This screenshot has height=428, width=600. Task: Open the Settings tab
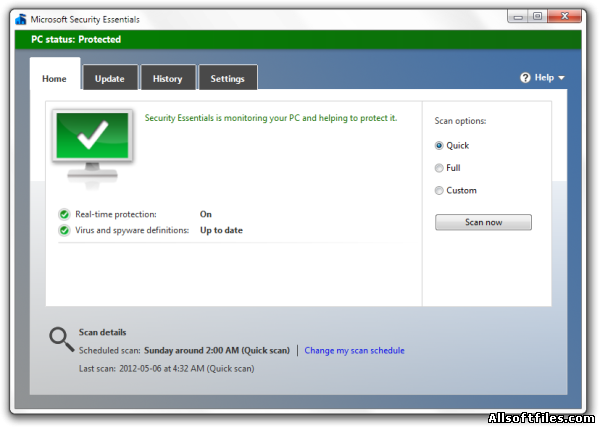click(227, 79)
